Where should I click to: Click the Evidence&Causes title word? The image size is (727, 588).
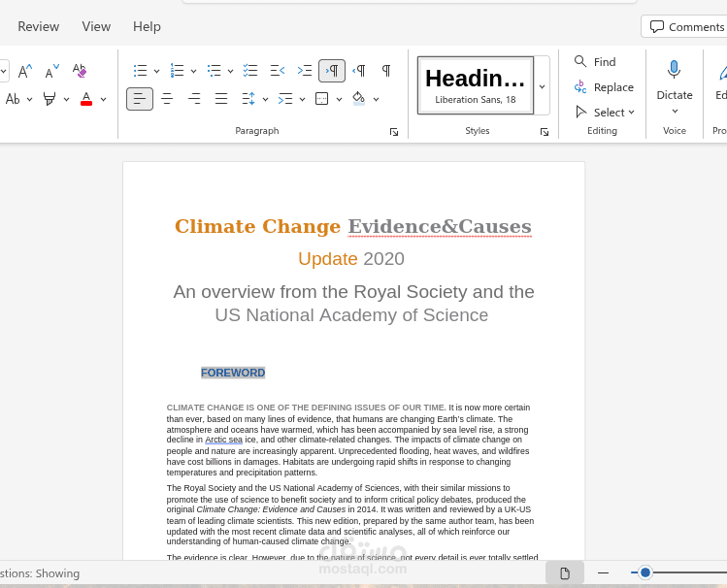[440, 227]
